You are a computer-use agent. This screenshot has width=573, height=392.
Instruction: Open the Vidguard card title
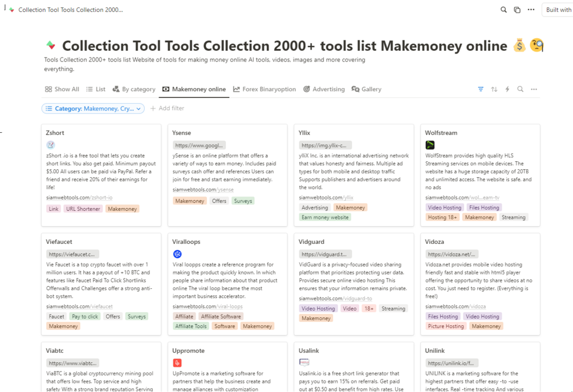311,242
